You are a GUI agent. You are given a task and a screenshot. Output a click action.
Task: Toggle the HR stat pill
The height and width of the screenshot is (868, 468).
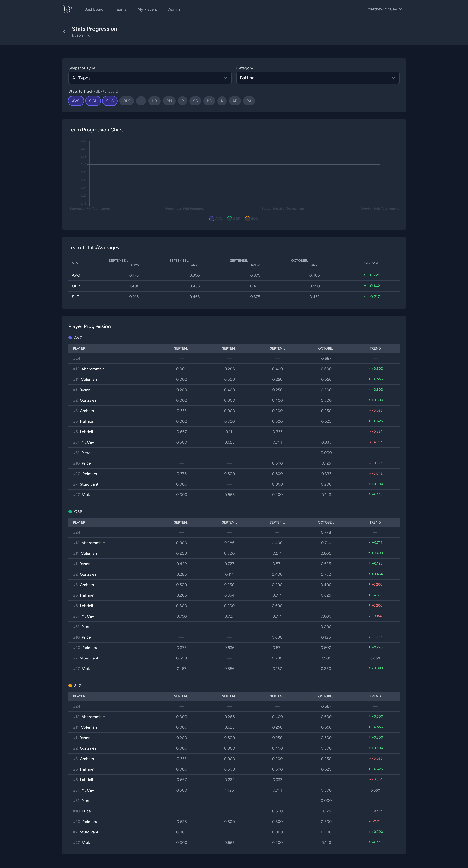(x=154, y=101)
